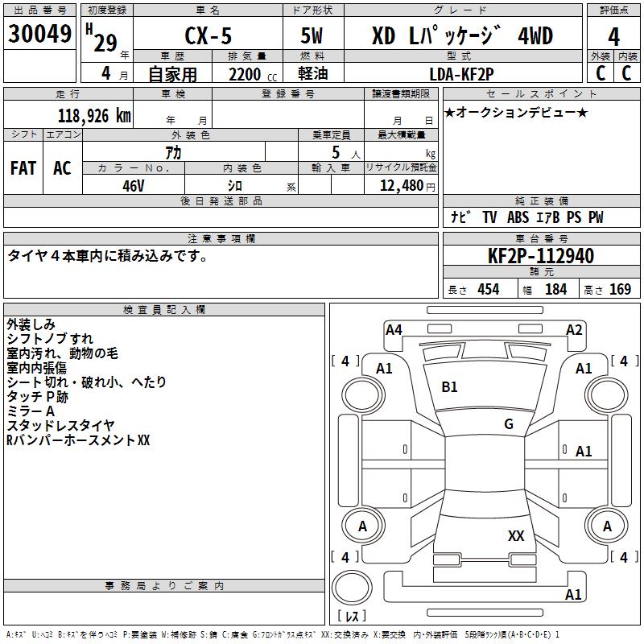
Task: Click color number 46V
Action: [134, 186]
